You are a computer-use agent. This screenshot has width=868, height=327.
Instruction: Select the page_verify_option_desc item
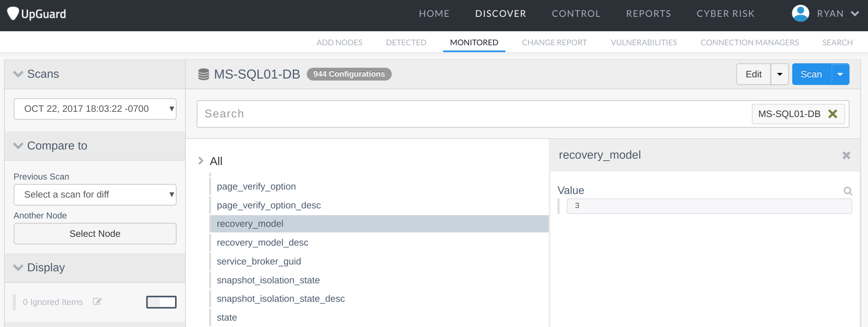(269, 205)
